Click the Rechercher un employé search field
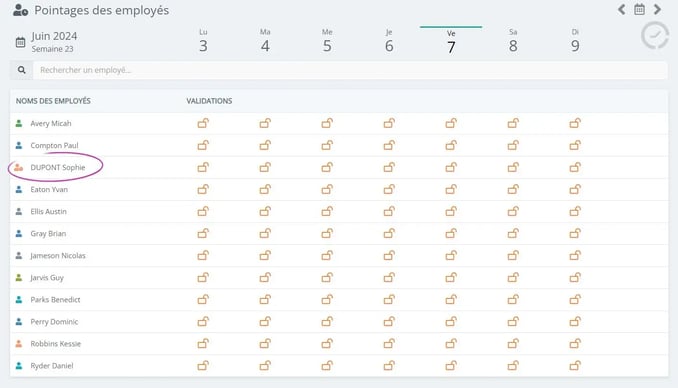 coord(350,70)
